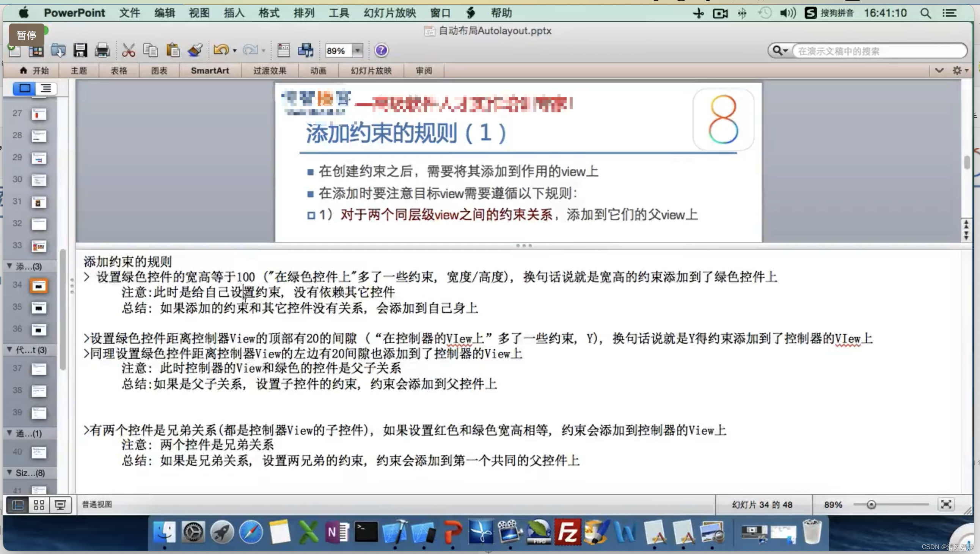The image size is (980, 554).
Task: Collapse the 代...t (3) section
Action: pyautogui.click(x=10, y=349)
